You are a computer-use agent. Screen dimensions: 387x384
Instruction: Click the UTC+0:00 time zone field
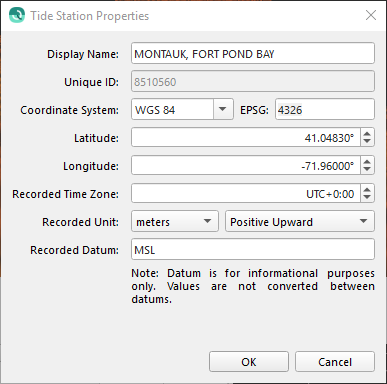[x=246, y=193]
